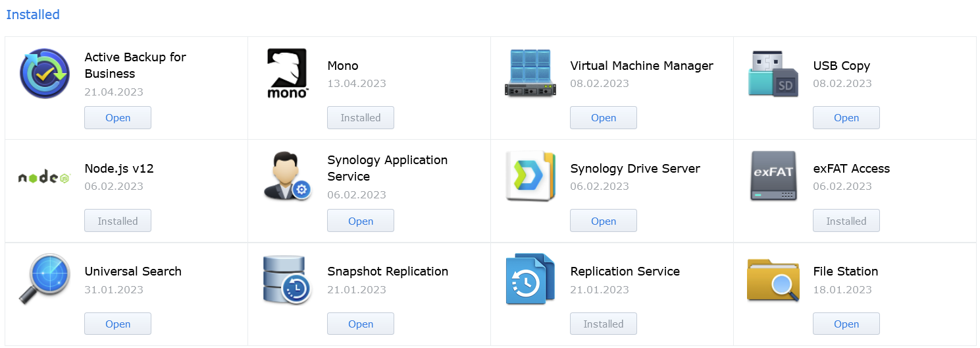The height and width of the screenshot is (348, 980).
Task: Click the Virtual Machine Manager title
Action: [642, 66]
